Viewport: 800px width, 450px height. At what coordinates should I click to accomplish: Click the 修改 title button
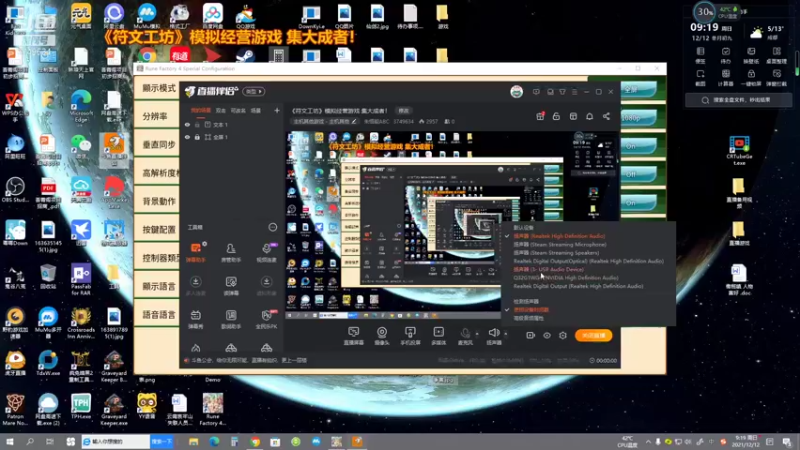404,111
